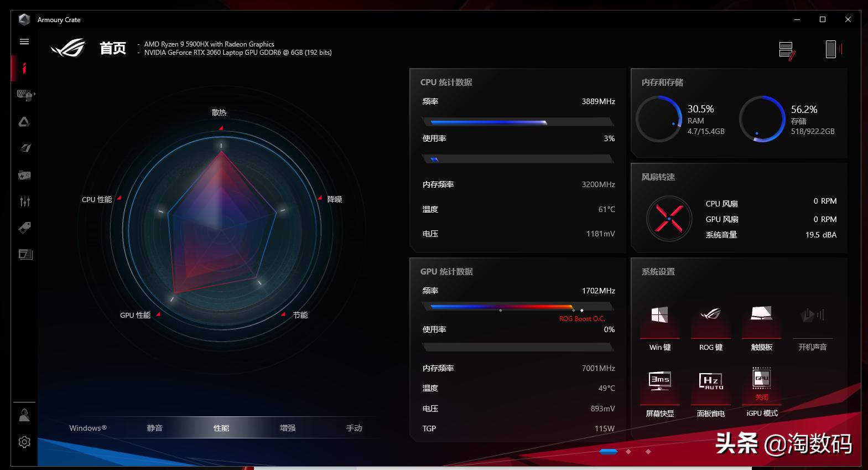
Task: Click the 内存和存储 panel heading
Action: (662, 82)
